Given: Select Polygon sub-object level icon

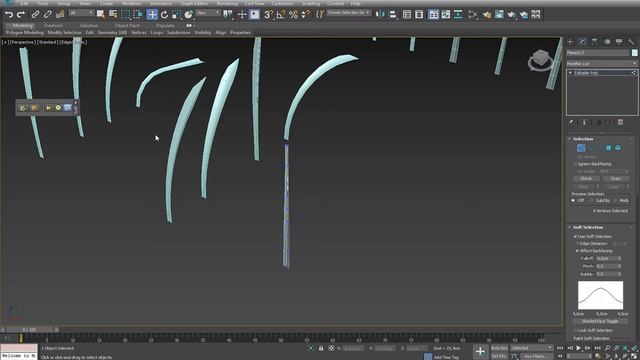Looking at the screenshot, I should (609, 148).
